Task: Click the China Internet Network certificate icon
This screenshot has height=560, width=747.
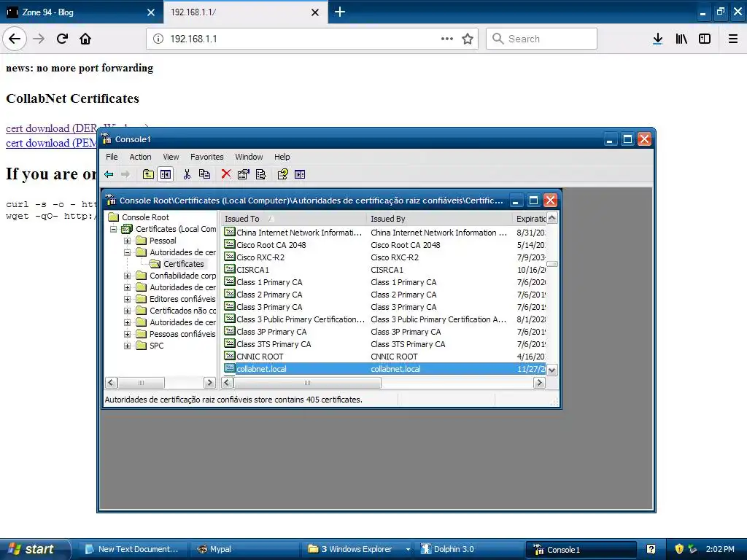Action: tap(230, 232)
